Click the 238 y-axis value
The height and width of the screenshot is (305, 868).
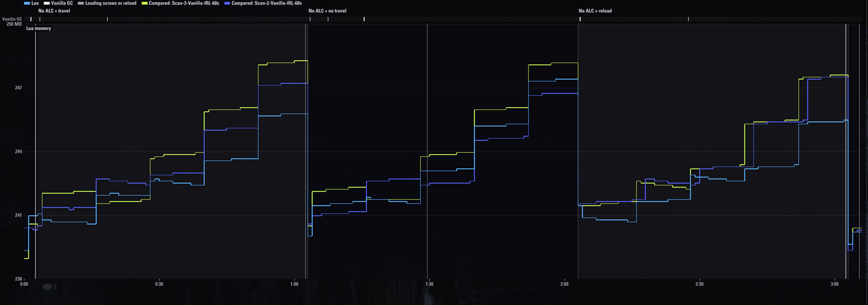pyautogui.click(x=18, y=279)
